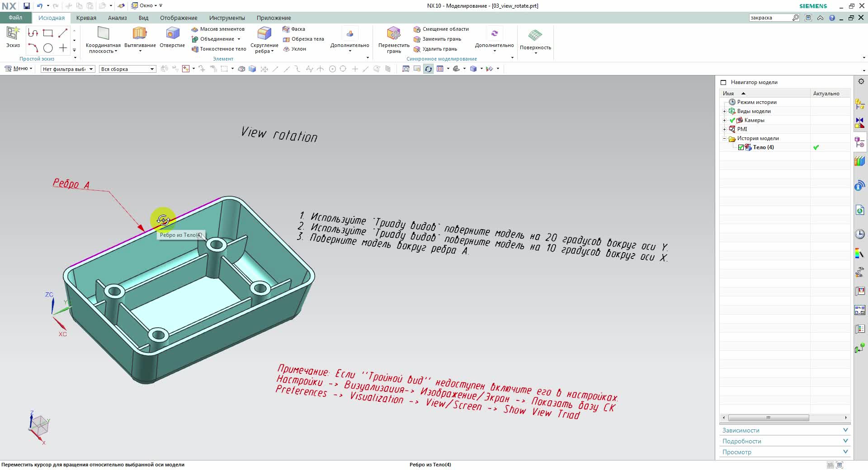Launch the Вытягивание extrude command
Image resolution: width=868 pixels, height=470 pixels.
click(140, 39)
